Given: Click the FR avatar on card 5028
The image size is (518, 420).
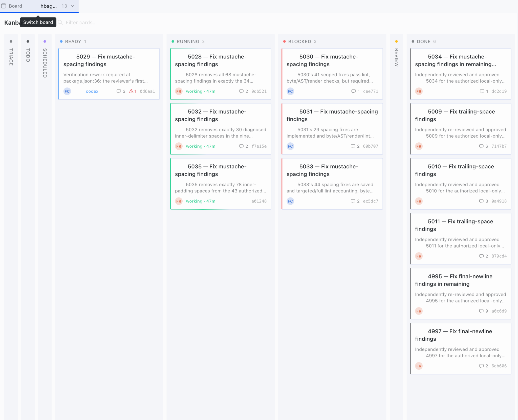Looking at the screenshot, I should point(179,91).
